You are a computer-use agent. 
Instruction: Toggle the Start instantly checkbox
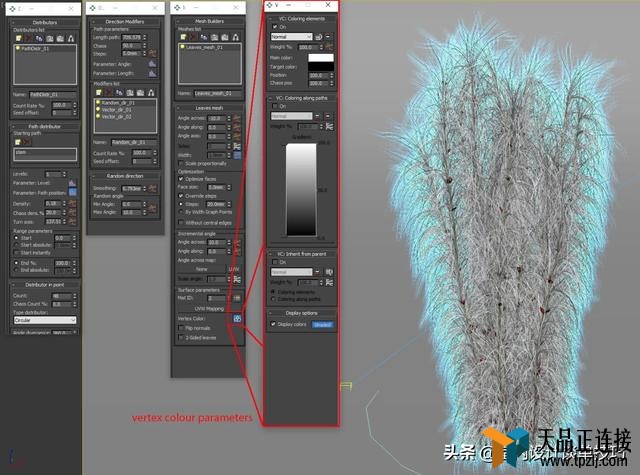(16, 253)
